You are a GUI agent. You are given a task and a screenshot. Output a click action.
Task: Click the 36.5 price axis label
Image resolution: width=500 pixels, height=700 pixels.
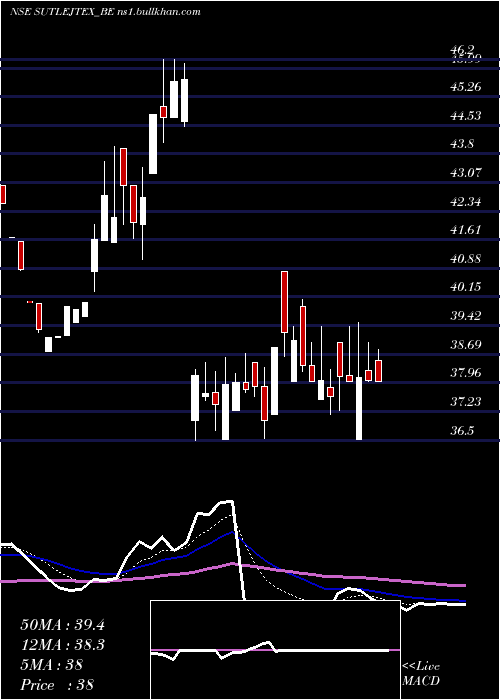[x=462, y=431]
